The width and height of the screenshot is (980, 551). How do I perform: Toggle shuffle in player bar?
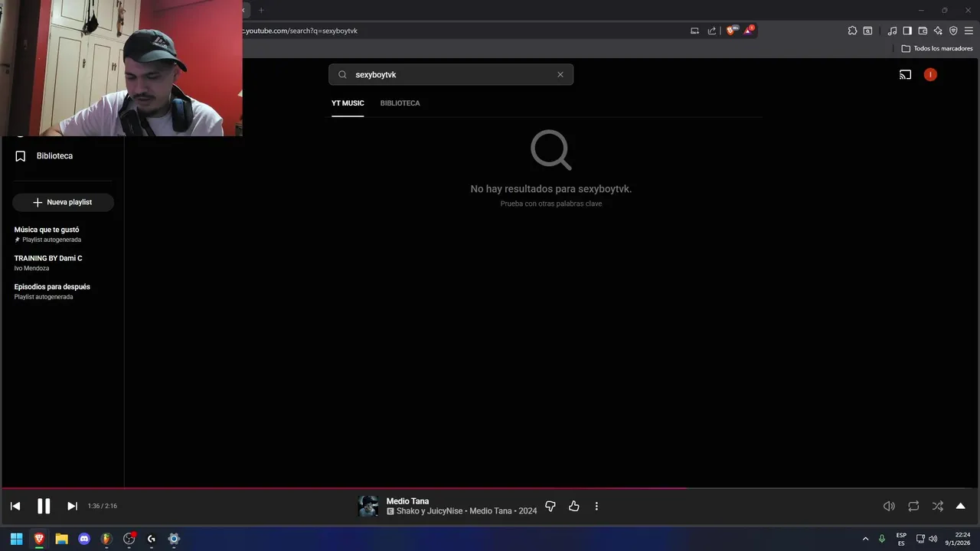point(937,506)
